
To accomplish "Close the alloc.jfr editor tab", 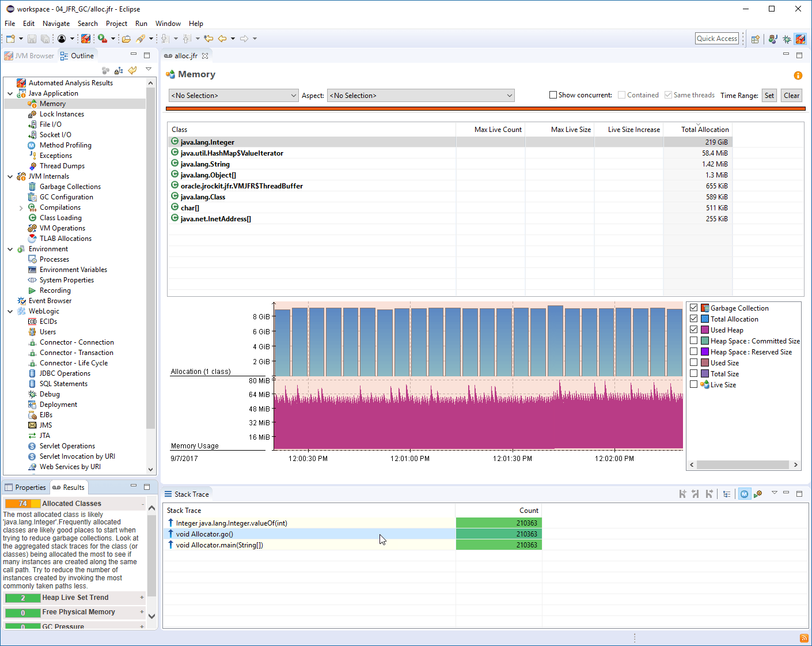I will [205, 56].
